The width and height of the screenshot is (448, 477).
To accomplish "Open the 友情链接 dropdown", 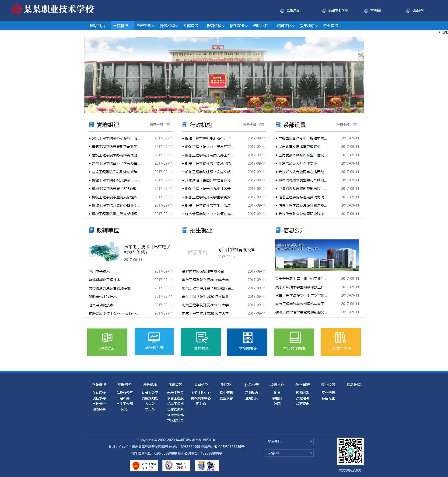I will (x=289, y=453).
